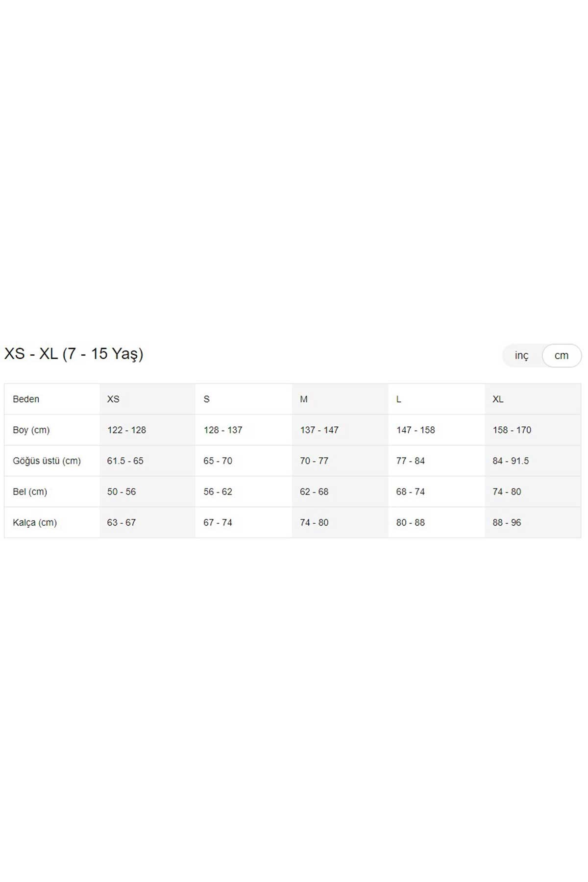Click the Boy (cm) row label
The width and height of the screenshot is (588, 882).
[31, 430]
